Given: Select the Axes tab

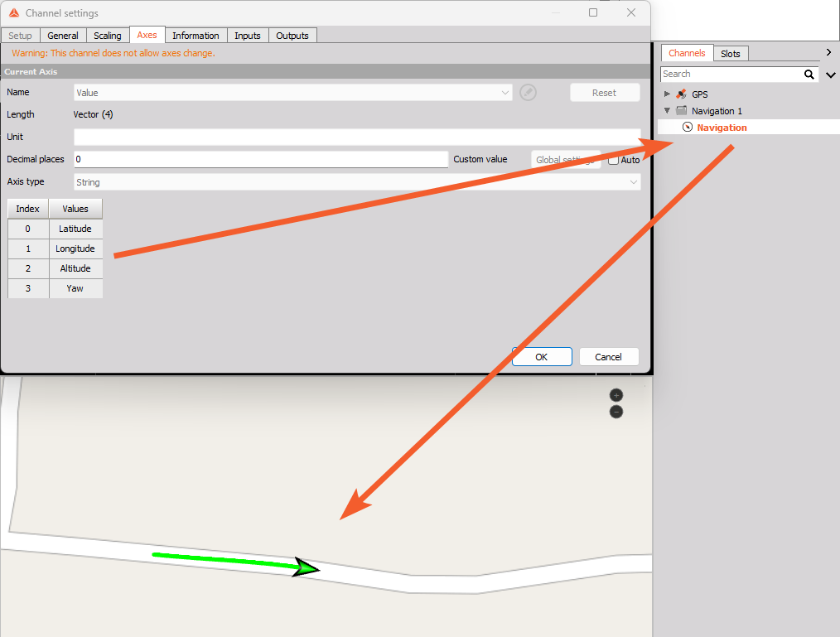Looking at the screenshot, I should click(x=147, y=35).
